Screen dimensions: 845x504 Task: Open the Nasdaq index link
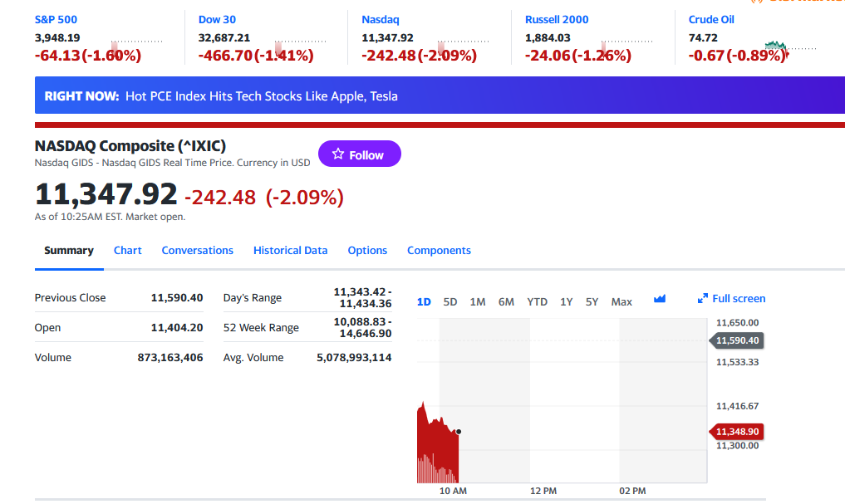[381, 19]
